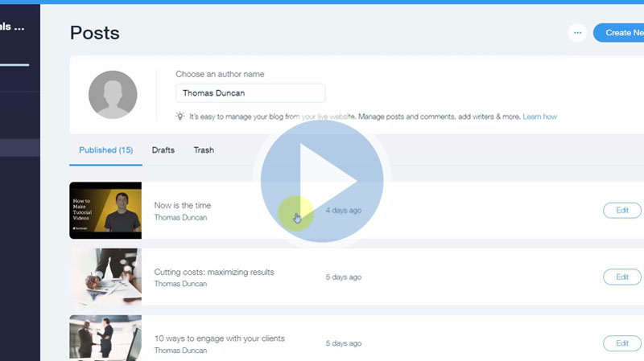The image size is (644, 361).
Task: Open the post titled Now is the time
Action: 183,205
